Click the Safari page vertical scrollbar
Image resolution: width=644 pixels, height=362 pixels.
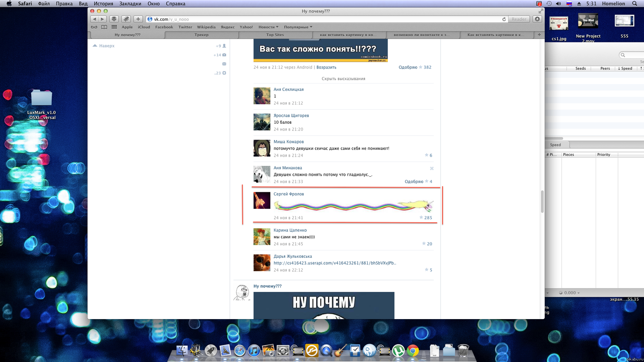(x=542, y=201)
